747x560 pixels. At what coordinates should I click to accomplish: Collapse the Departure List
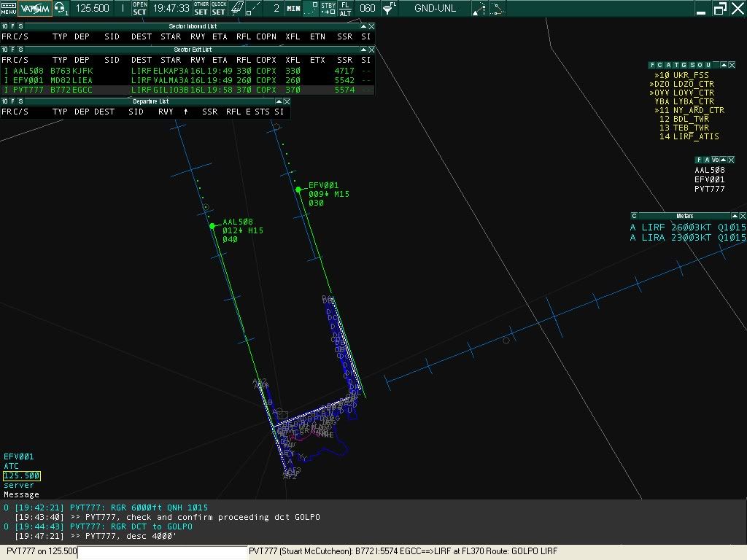(x=279, y=101)
